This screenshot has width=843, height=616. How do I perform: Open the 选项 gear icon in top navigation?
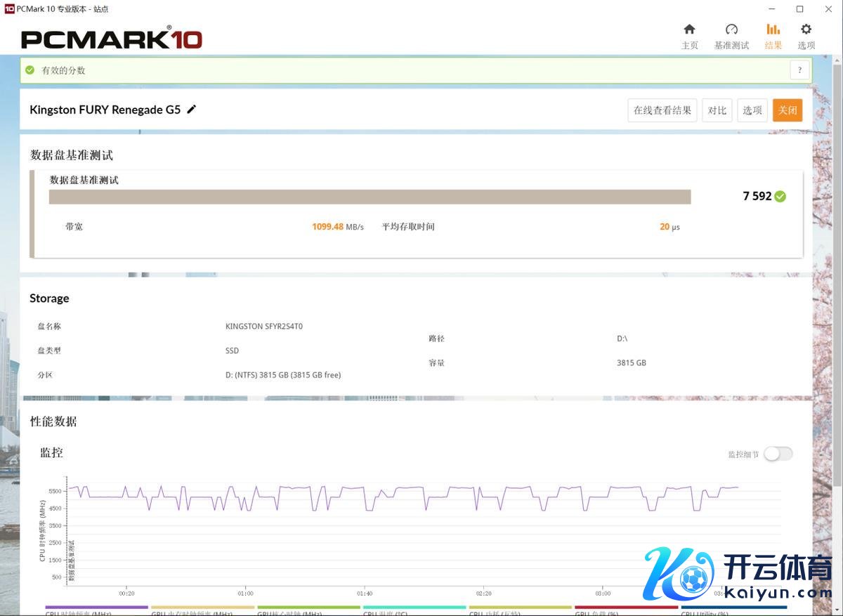pyautogui.click(x=806, y=30)
